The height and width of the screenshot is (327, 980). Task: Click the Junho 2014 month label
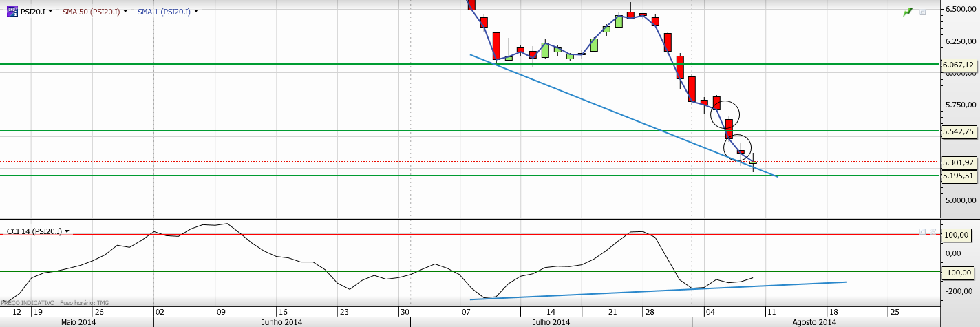pyautogui.click(x=282, y=322)
